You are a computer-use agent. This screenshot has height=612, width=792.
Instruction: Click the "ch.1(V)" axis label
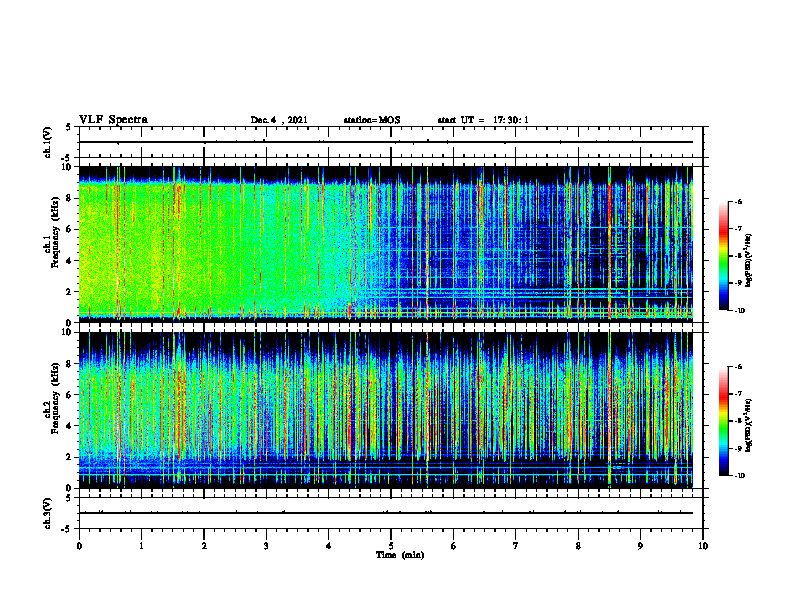[48, 142]
